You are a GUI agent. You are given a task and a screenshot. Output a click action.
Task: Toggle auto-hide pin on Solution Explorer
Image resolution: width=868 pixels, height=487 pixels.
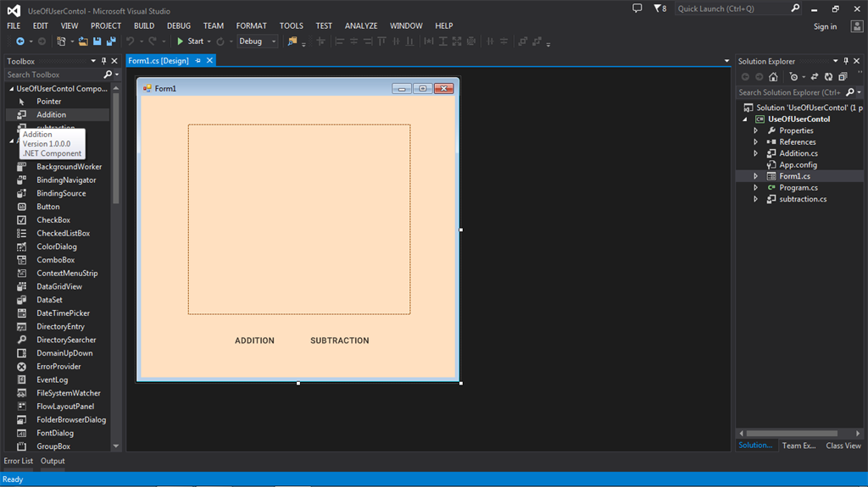coord(845,61)
